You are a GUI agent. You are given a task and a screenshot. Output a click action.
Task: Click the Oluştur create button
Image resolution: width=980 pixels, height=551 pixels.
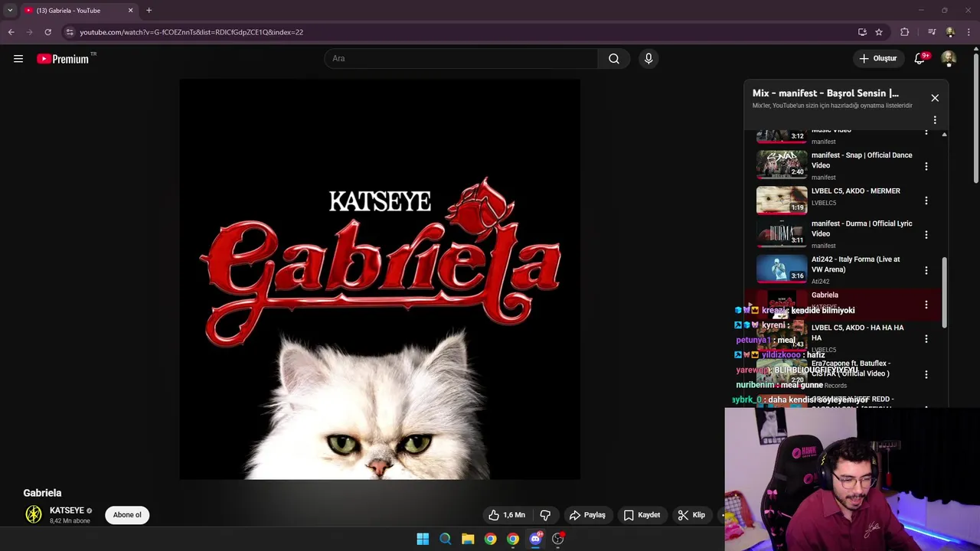[x=877, y=59]
